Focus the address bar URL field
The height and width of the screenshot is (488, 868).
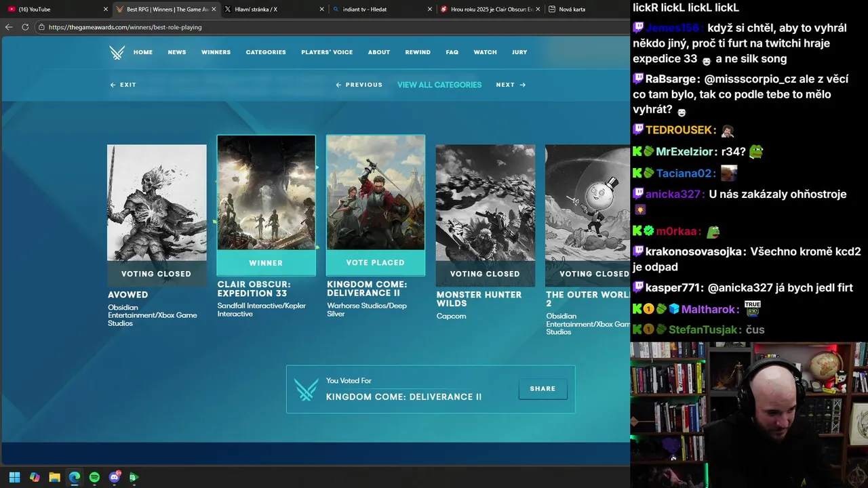[332, 27]
